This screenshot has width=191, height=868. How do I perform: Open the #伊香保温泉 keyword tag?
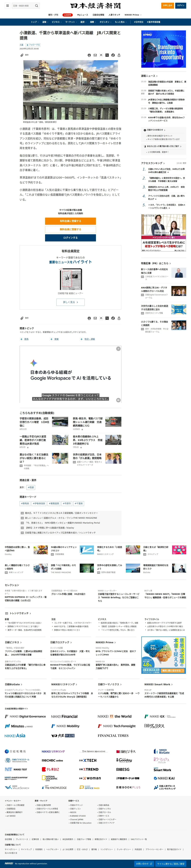39,503
